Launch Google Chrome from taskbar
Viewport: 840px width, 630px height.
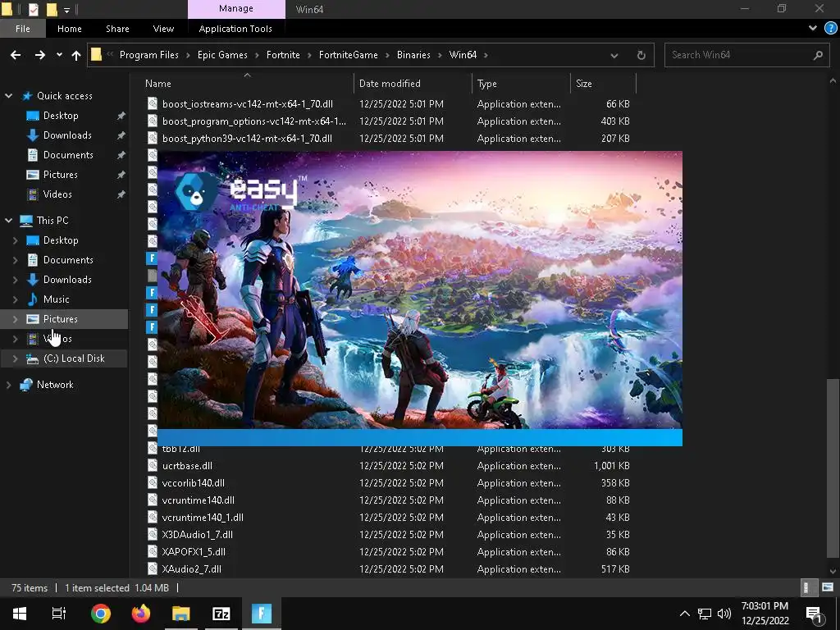point(101,614)
